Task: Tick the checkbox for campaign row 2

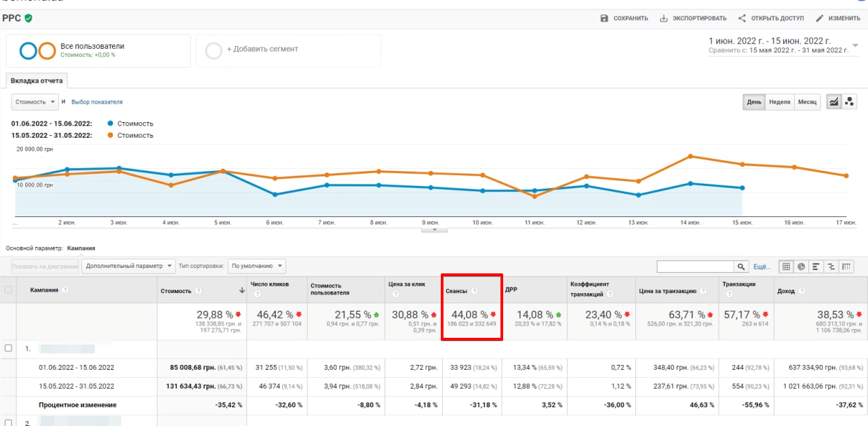Action: tap(9, 422)
